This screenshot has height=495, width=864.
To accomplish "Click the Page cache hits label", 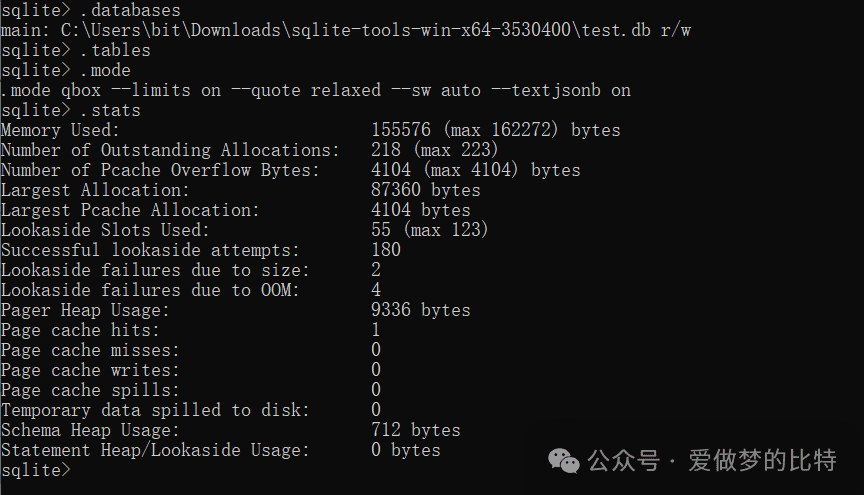I will tap(80, 330).
